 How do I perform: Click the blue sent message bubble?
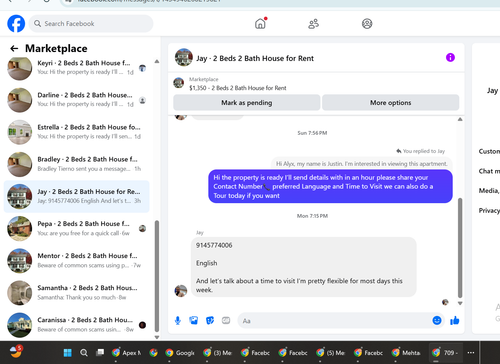point(330,186)
